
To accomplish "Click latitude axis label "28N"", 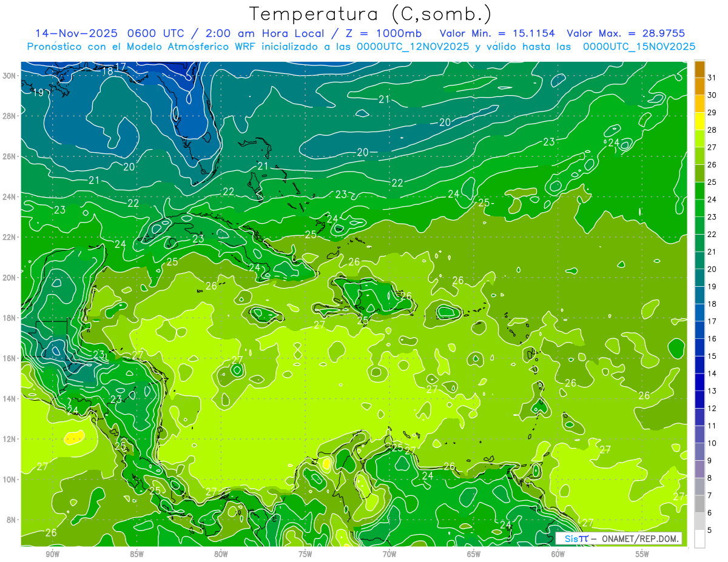I will [x=9, y=116].
